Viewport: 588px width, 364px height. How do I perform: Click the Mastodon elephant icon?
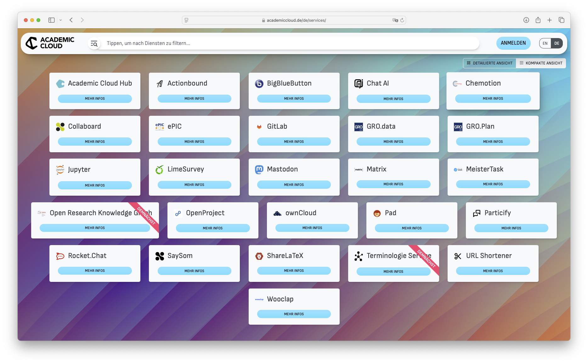pyautogui.click(x=259, y=169)
